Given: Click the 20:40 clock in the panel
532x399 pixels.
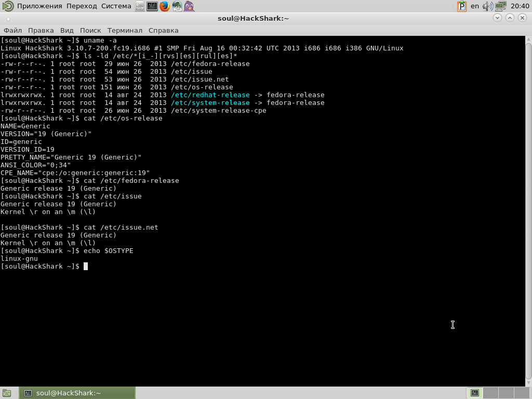Looking at the screenshot, I should (520, 6).
